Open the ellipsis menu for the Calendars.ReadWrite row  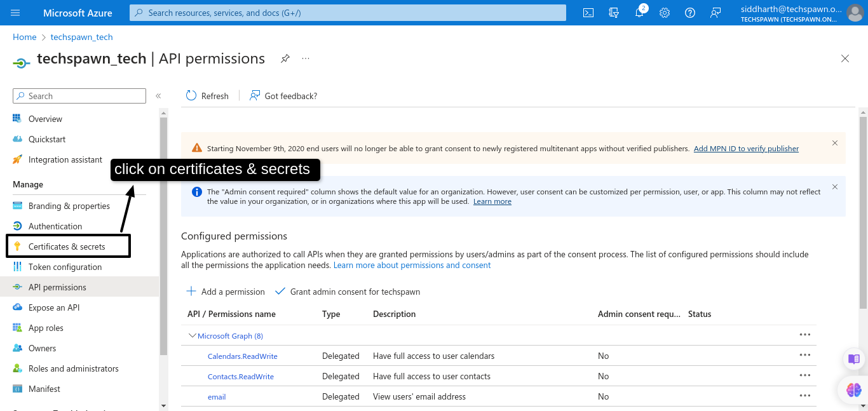[804, 355]
